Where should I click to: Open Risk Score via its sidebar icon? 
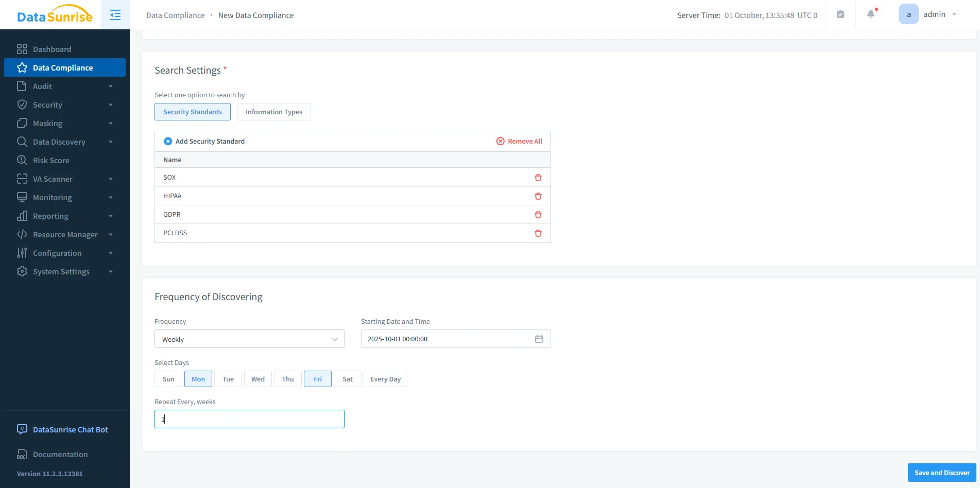pyautogui.click(x=22, y=160)
